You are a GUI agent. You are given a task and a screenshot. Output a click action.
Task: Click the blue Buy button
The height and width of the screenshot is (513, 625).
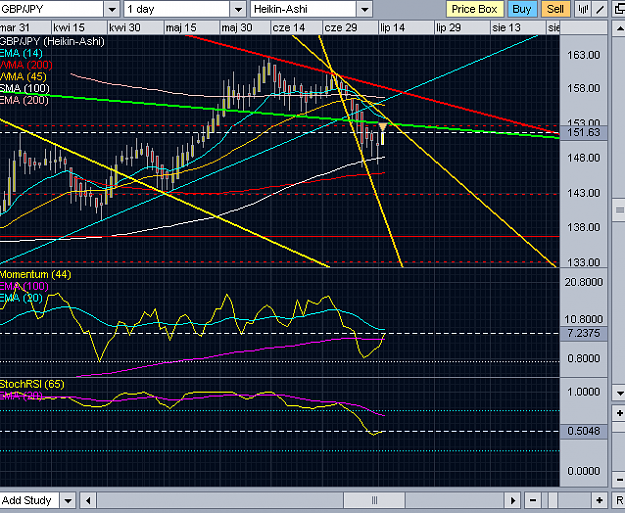(x=522, y=9)
